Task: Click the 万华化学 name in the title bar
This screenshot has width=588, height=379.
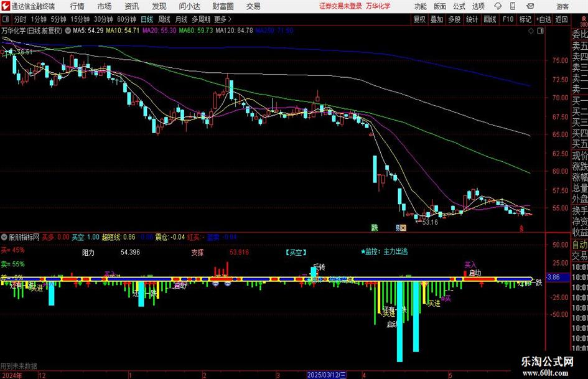Action: (378, 6)
